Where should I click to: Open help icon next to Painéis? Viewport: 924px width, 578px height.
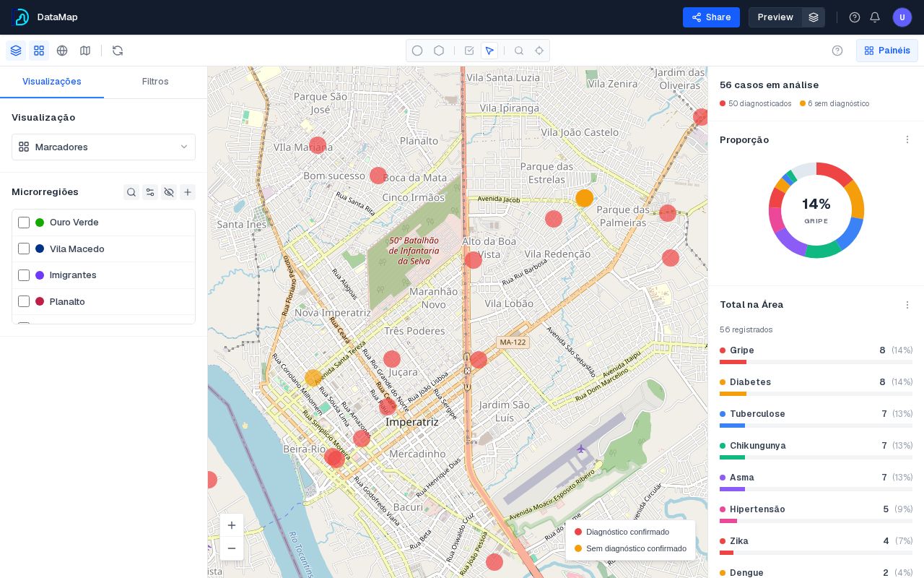837,51
